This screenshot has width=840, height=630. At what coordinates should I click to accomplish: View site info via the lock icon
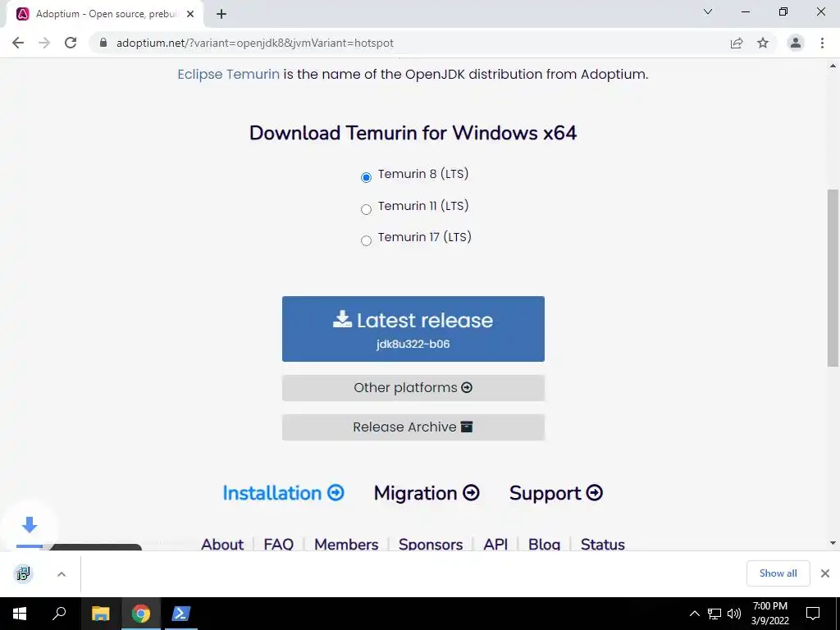[x=103, y=43]
